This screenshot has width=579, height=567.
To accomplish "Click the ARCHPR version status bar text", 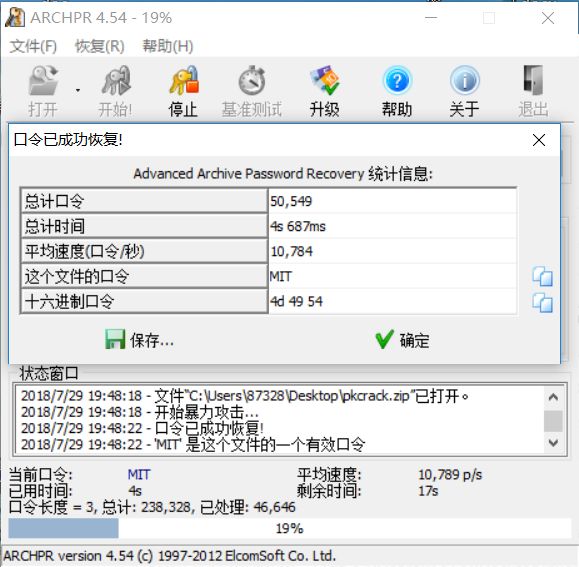I will (x=169, y=556).
